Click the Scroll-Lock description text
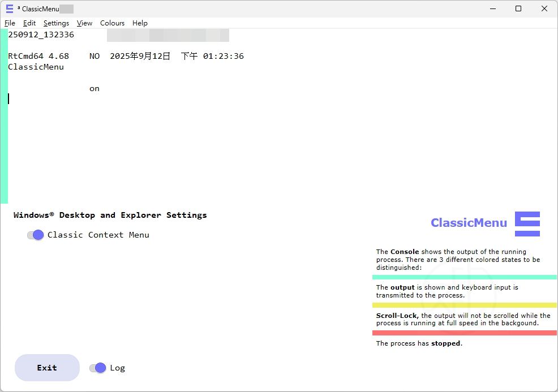The width and height of the screenshot is (558, 392). click(x=463, y=319)
